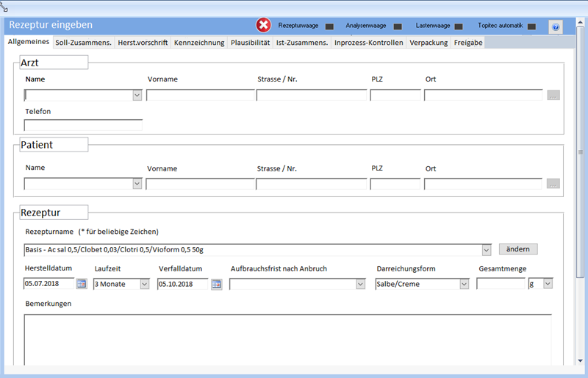Image resolution: width=588 pixels, height=378 pixels.
Task: Click the Patient browse button with dots
Action: (553, 184)
